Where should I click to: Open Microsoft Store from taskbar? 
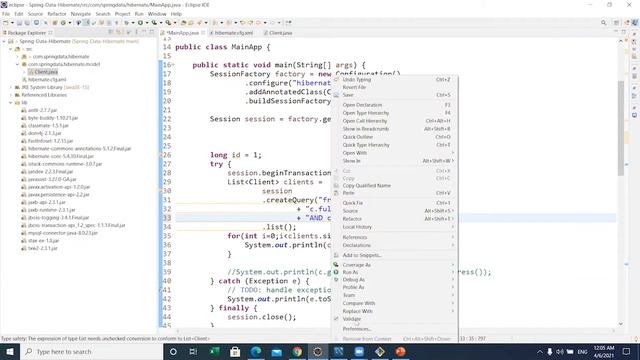point(235,351)
